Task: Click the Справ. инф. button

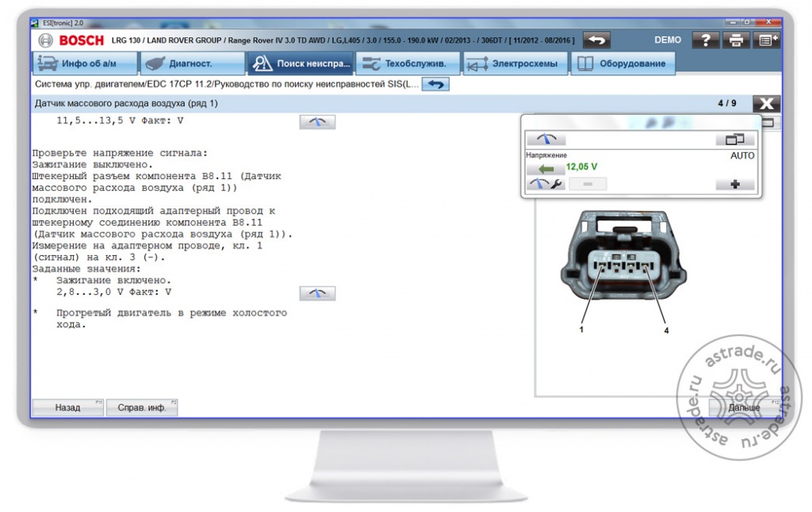Action: pos(142,407)
